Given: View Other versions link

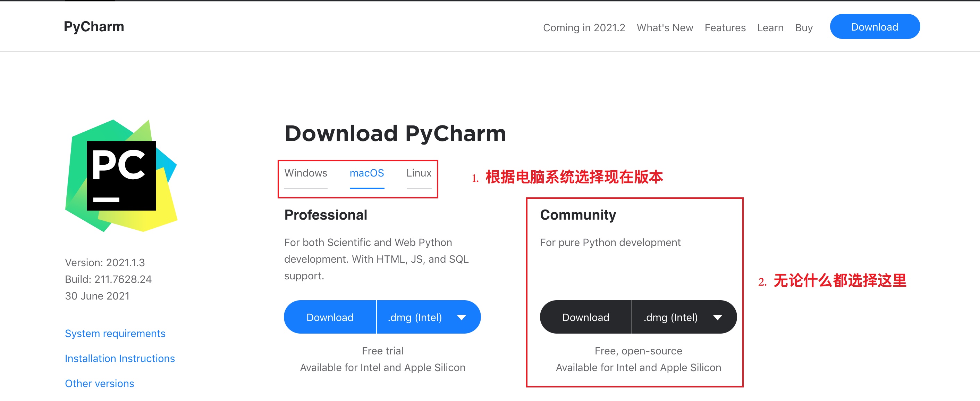Looking at the screenshot, I should coord(99,383).
